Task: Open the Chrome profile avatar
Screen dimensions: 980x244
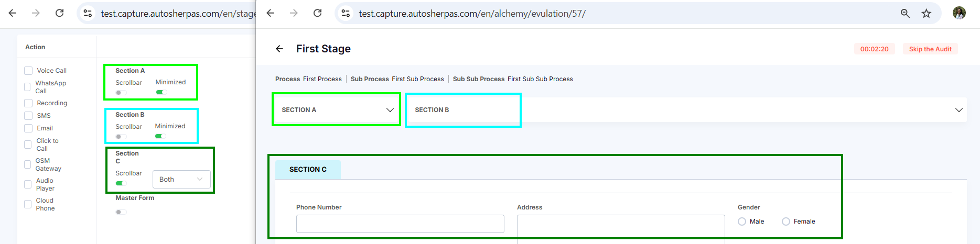Action: coord(959,13)
